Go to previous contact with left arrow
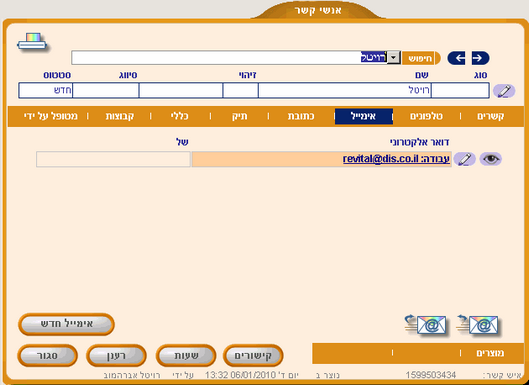 (456, 58)
